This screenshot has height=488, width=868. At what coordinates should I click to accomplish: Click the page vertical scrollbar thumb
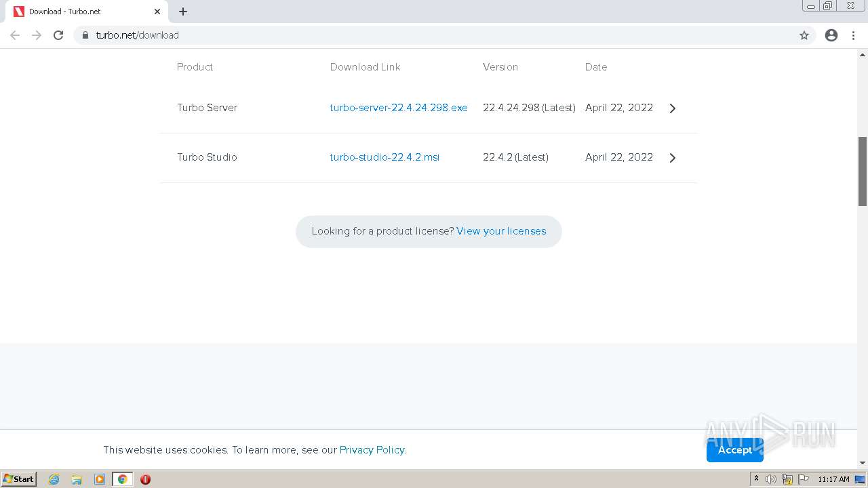(x=863, y=171)
